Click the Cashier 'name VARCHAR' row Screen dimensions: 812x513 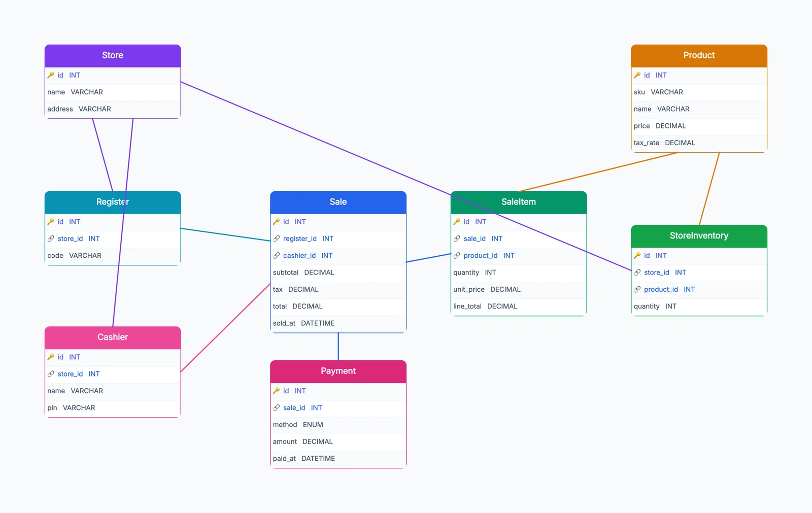(x=113, y=391)
